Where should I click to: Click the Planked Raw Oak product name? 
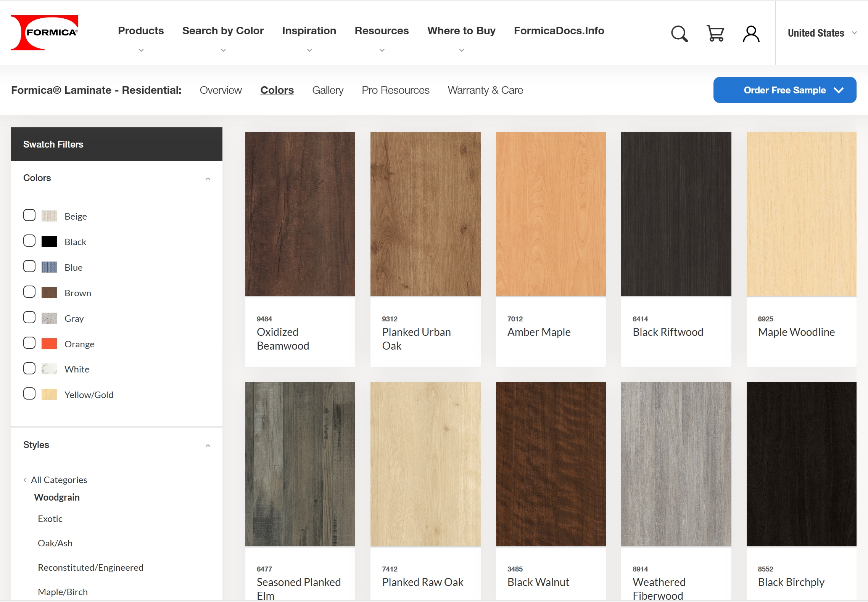coord(423,582)
